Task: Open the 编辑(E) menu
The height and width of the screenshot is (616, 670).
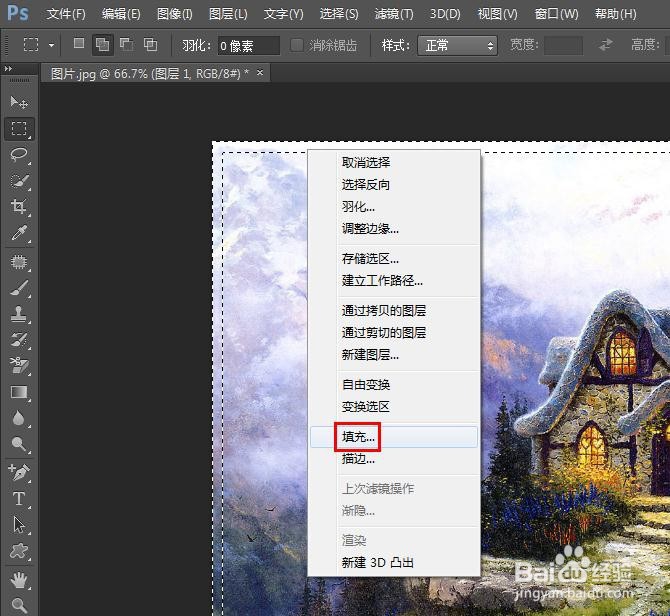Action: pos(121,14)
